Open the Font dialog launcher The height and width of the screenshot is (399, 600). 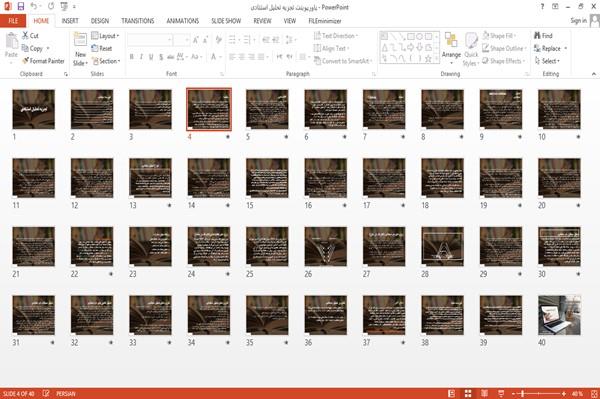pyautogui.click(x=222, y=74)
